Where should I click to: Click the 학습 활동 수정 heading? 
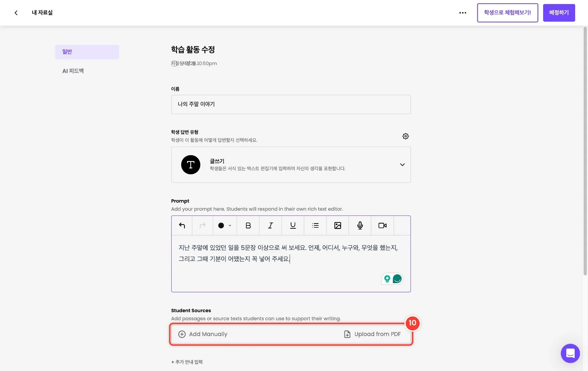pyautogui.click(x=193, y=50)
